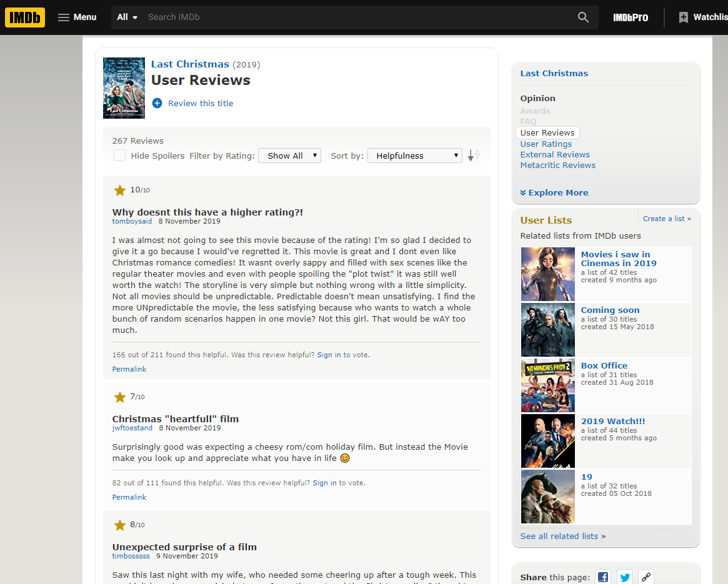
Task: Open Permalink of the tomboysaid review
Action: point(129,369)
